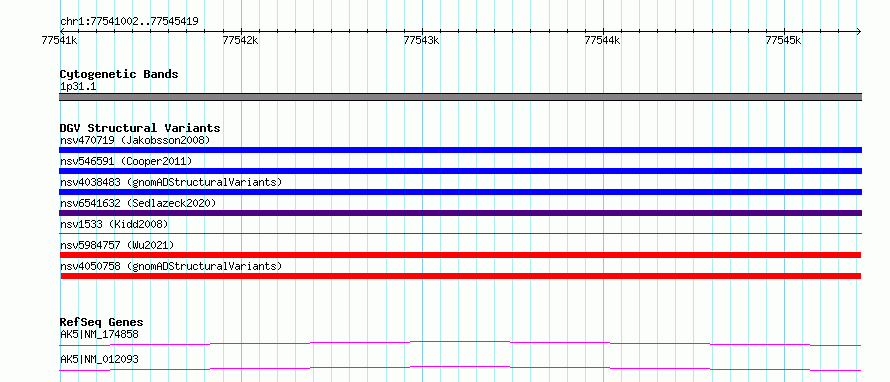Click the blue bar for nsv4038483
Screen dimensions: 890x382
pyautogui.click(x=460, y=192)
